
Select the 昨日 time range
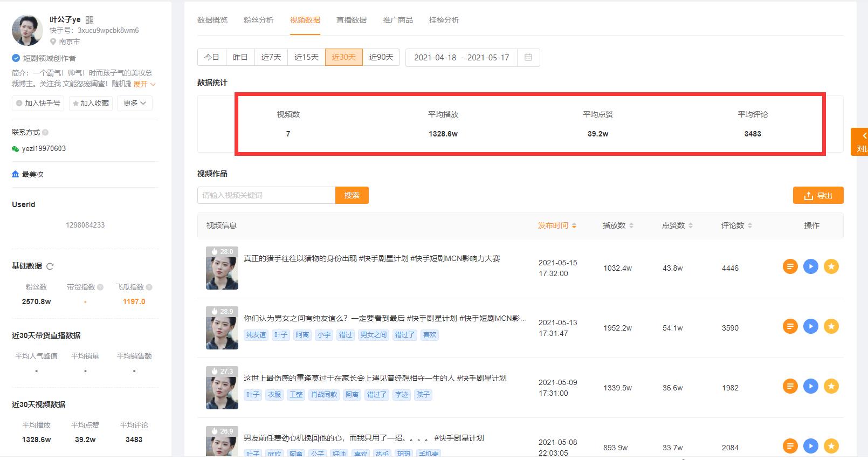click(240, 57)
